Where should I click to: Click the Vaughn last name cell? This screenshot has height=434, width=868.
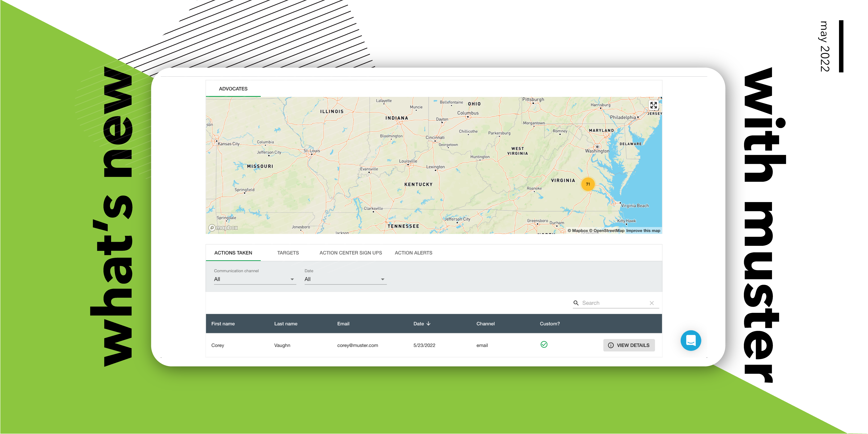click(282, 345)
